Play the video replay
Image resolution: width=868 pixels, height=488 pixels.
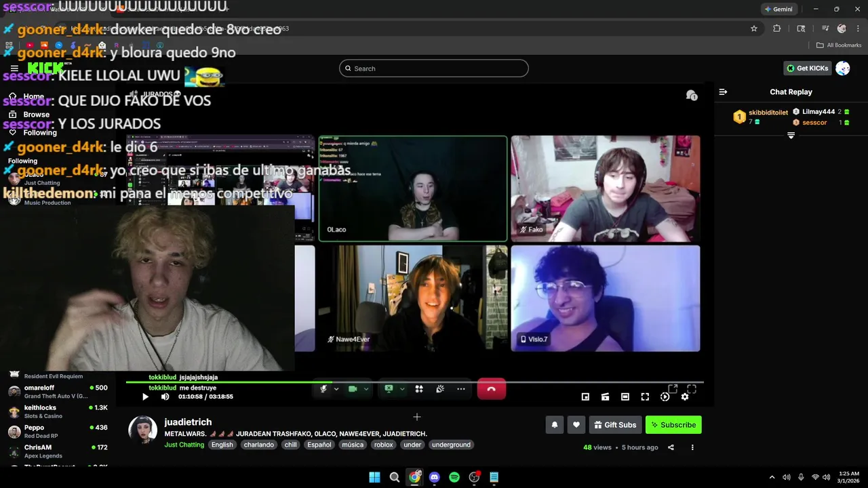coord(145,396)
